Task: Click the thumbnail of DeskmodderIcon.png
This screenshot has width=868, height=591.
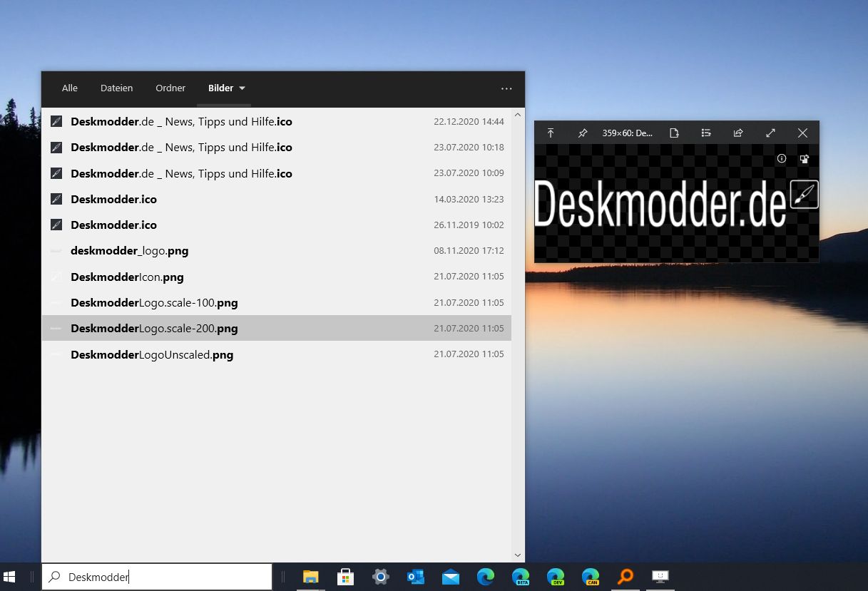Action: 56,277
